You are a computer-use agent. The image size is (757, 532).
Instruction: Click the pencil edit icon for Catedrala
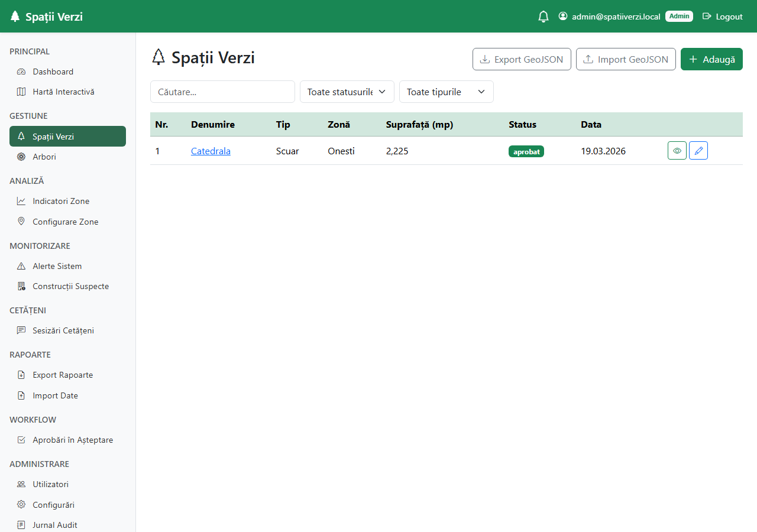coord(698,151)
